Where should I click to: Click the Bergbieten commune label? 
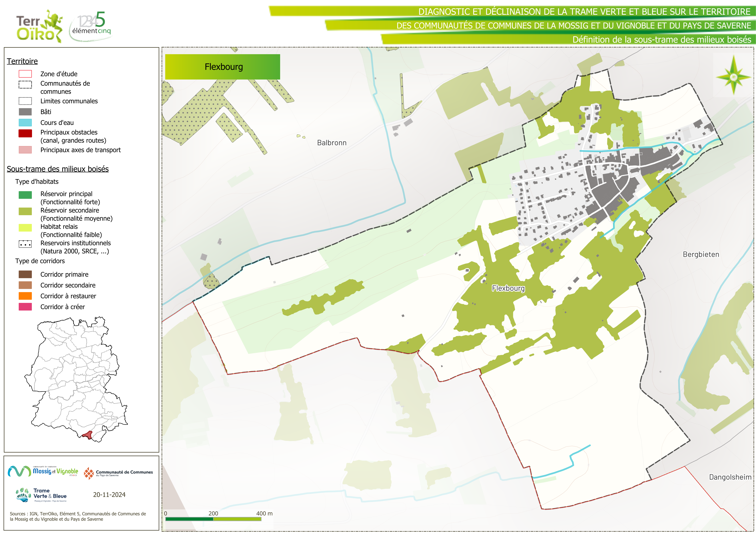coord(701,254)
